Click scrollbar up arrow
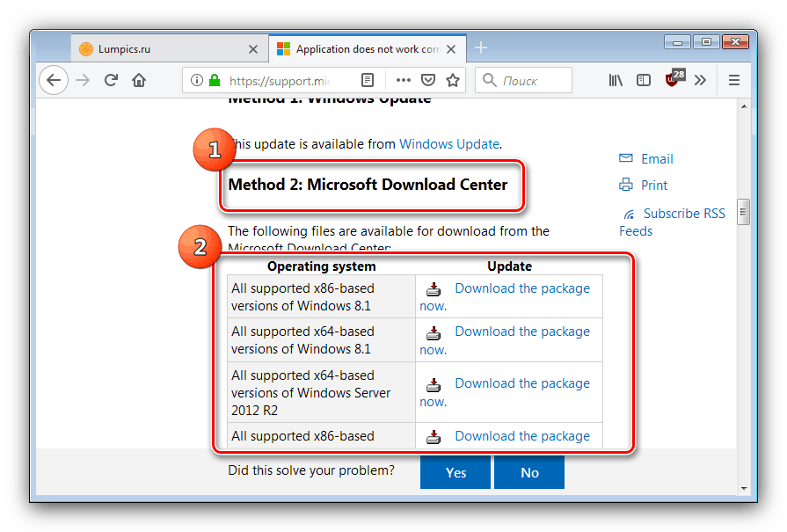787x532 pixels. click(744, 106)
